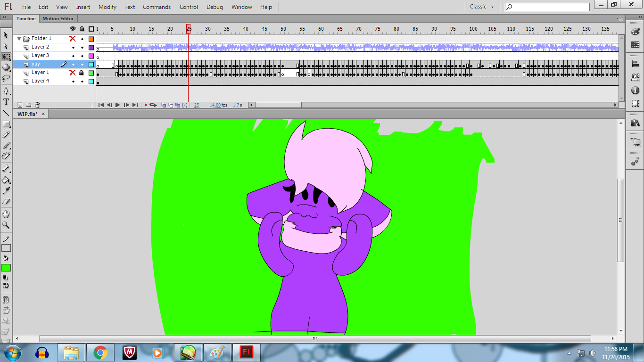Screen dimensions: 644x362
Task: Show the hidden Layer 1
Action: [x=73, y=73]
